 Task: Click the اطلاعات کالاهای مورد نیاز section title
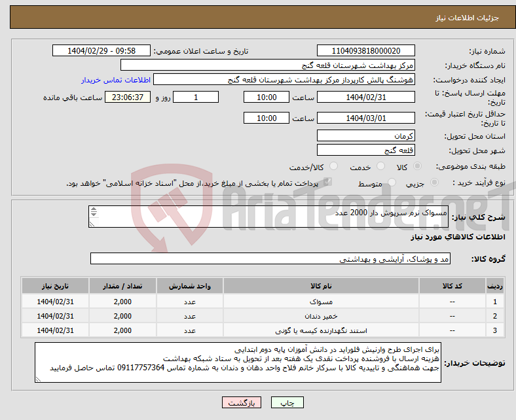coord(458,237)
